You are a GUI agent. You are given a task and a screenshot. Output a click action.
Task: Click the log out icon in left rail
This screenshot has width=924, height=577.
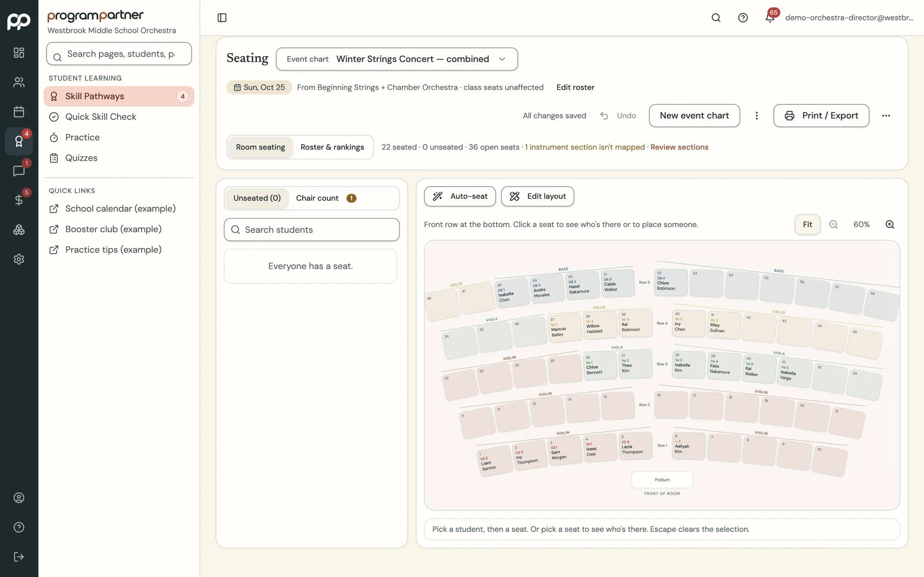coord(19,557)
